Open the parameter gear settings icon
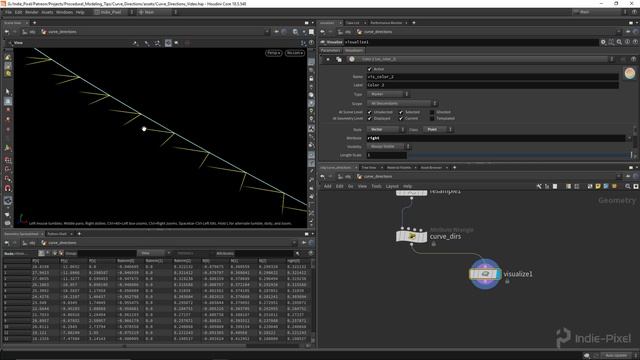Image resolution: width=640 pixels, height=360 pixels. point(603,42)
